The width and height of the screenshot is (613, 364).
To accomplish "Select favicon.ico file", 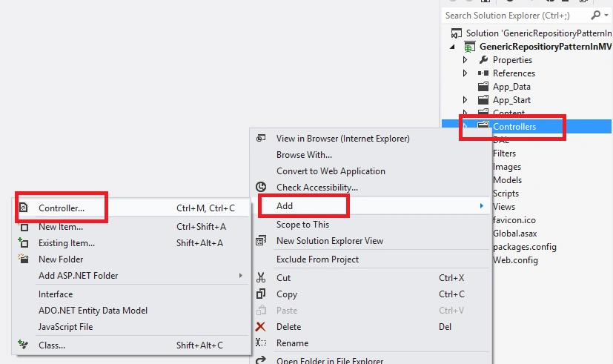I will 514,220.
